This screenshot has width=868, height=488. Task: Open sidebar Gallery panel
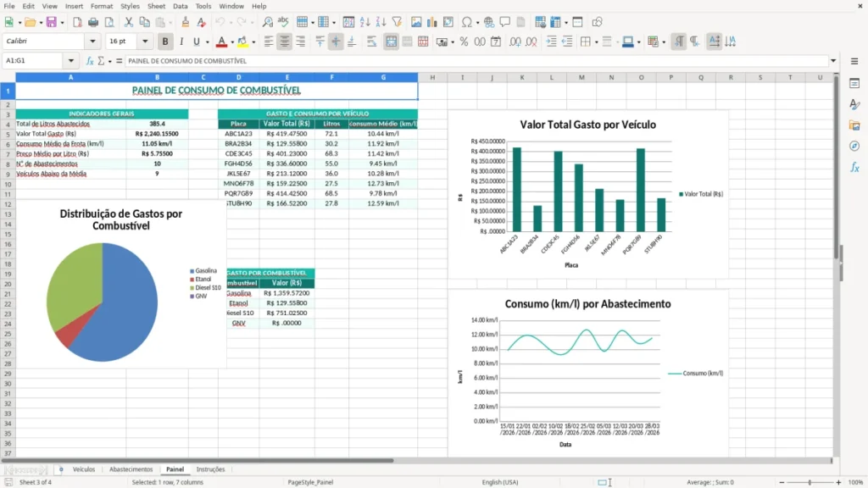(x=854, y=125)
